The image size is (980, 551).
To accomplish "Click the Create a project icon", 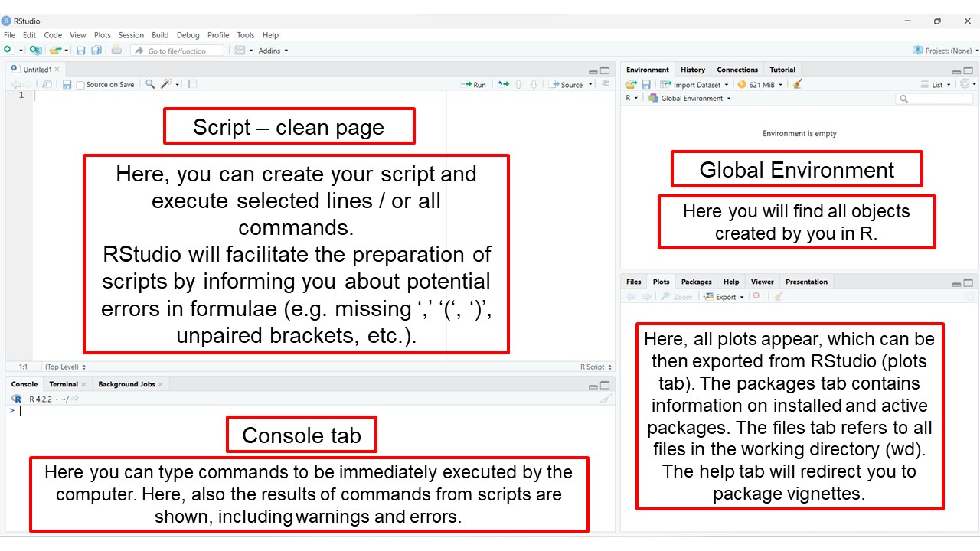I will 35,51.
